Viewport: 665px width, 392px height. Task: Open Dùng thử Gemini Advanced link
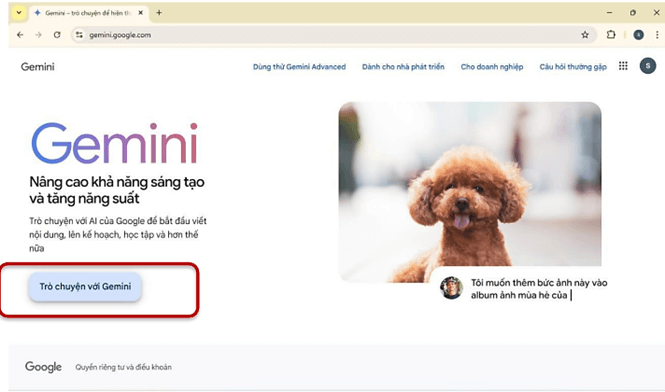[299, 67]
